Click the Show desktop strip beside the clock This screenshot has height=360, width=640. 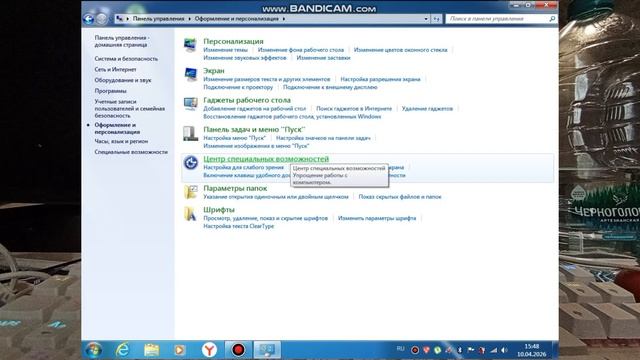click(555, 350)
